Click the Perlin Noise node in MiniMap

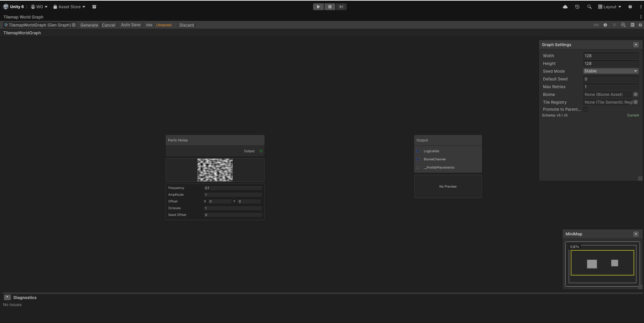click(x=592, y=264)
